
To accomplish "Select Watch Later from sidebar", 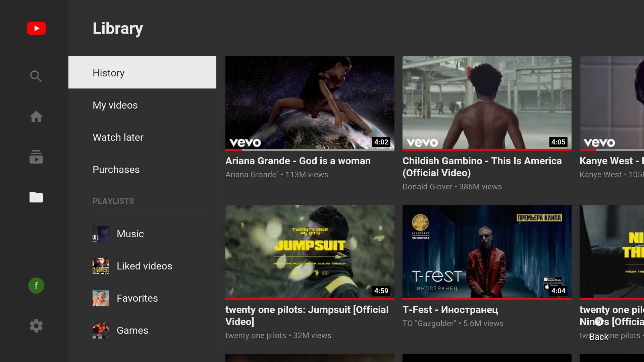I will click(118, 137).
